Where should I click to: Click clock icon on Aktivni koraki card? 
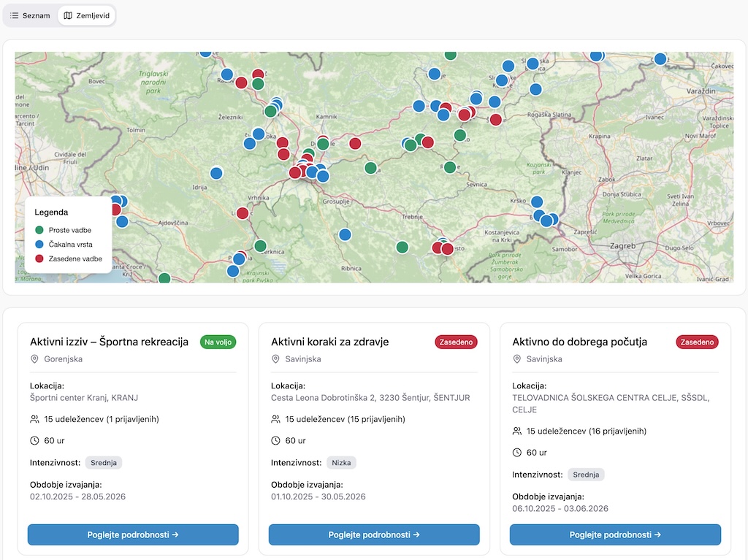(x=275, y=441)
